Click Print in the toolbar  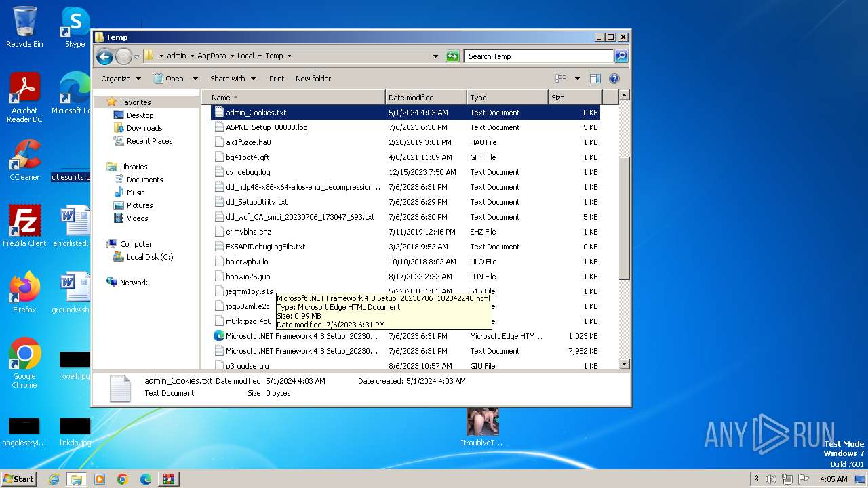[277, 79]
